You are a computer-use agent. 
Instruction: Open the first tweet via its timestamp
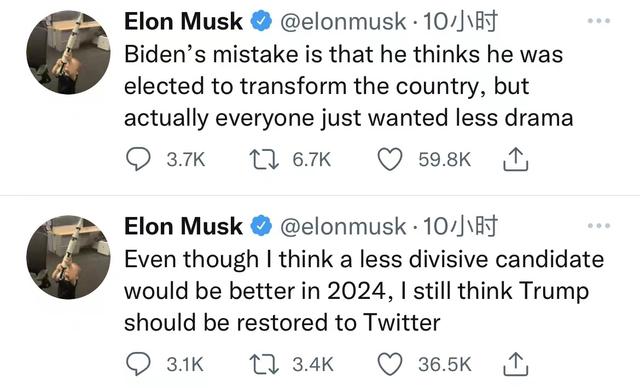click(460, 21)
